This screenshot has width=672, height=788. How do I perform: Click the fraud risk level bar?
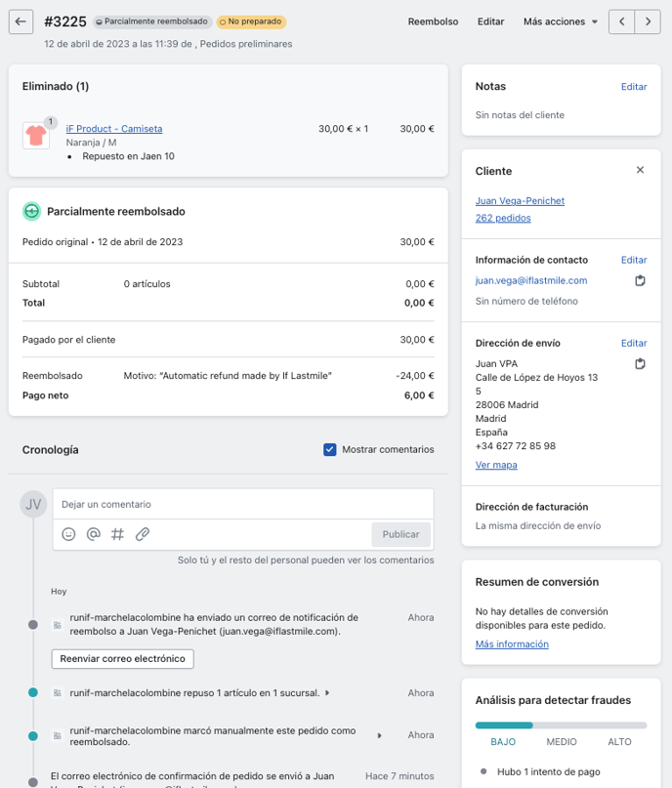(561, 726)
